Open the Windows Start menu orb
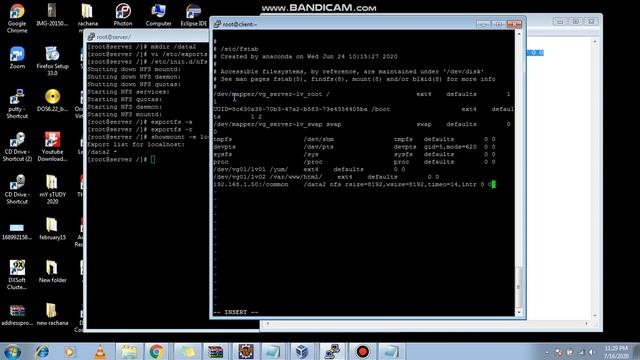Screen dimensions: 640x360 [12, 351]
